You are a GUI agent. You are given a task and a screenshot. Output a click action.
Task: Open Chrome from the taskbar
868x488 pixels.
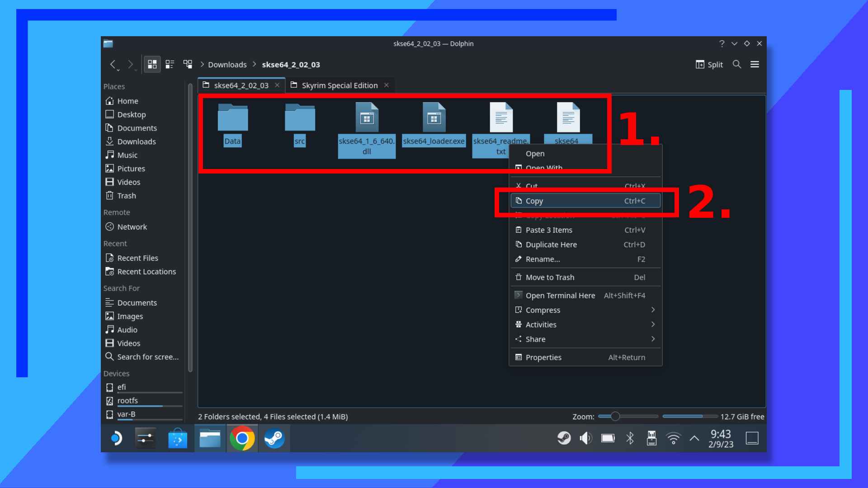pyautogui.click(x=242, y=438)
